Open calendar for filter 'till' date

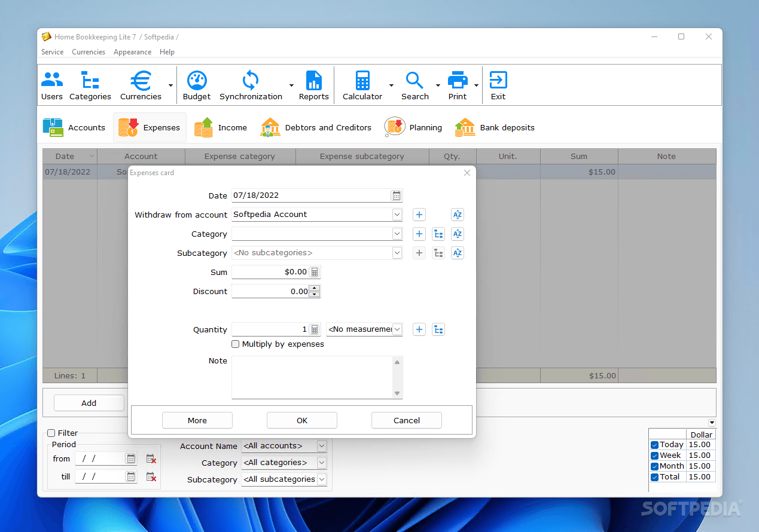click(x=130, y=476)
